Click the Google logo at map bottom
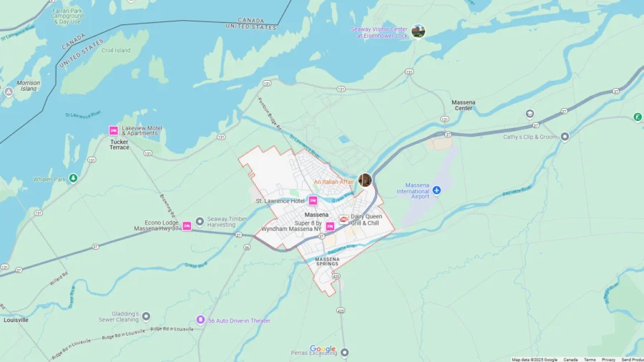The width and height of the screenshot is (644, 362). coord(323,349)
